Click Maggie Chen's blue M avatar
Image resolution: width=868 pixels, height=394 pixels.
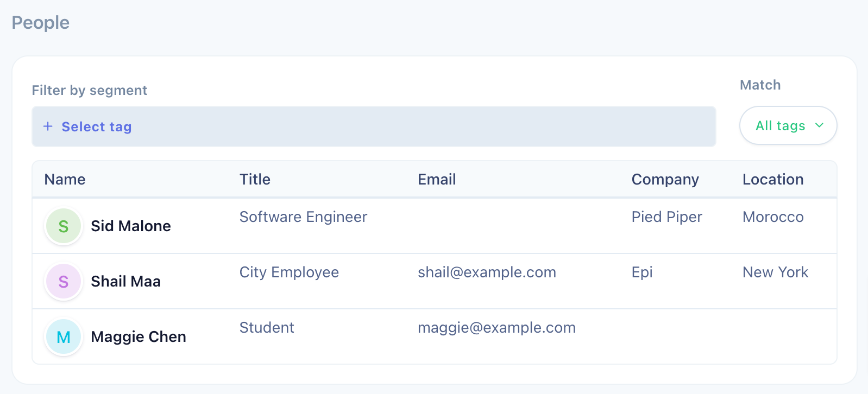64,336
